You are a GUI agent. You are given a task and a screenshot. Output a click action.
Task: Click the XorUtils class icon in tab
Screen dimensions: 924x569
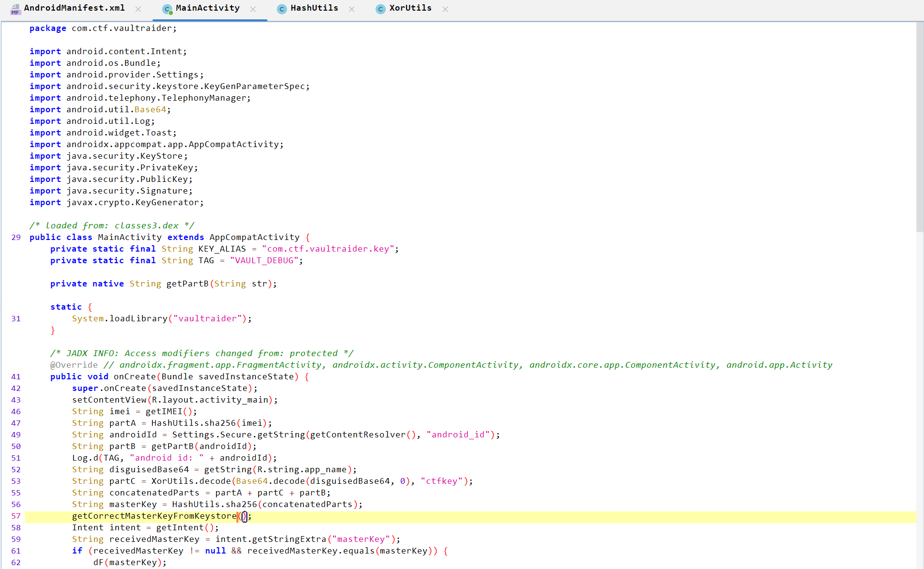(x=381, y=9)
